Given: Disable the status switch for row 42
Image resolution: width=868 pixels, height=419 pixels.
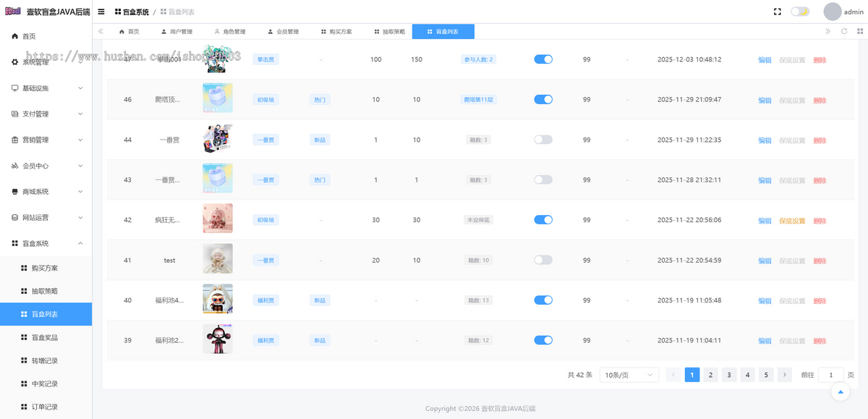Looking at the screenshot, I should click(x=543, y=219).
